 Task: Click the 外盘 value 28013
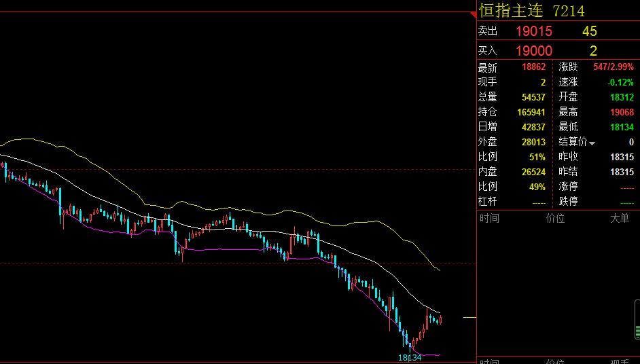[x=533, y=142]
